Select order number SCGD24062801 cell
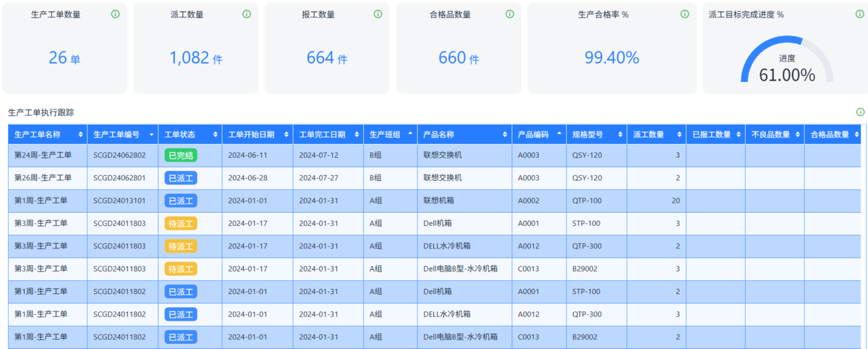The image size is (868, 349). click(x=119, y=177)
